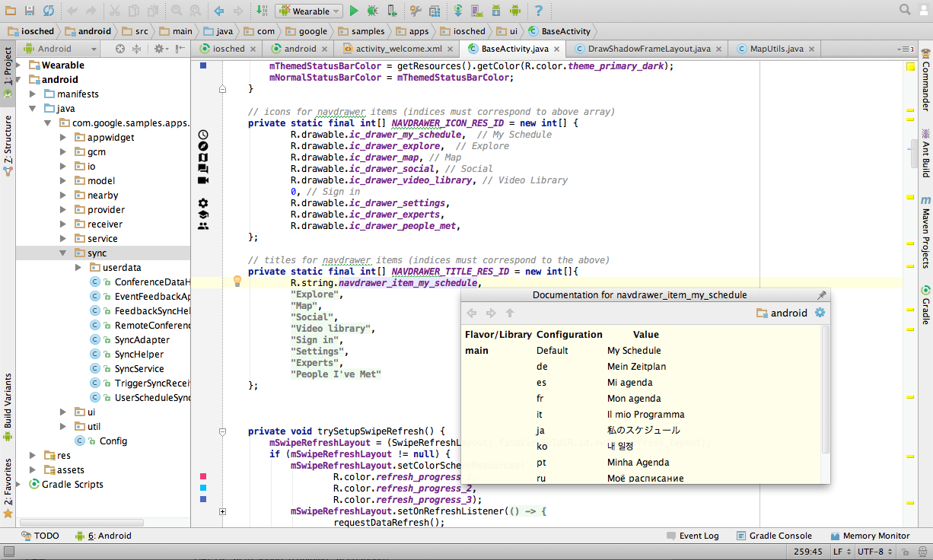Open the Wearable run configuration dropdown
The image size is (933, 560).
pyautogui.click(x=309, y=11)
